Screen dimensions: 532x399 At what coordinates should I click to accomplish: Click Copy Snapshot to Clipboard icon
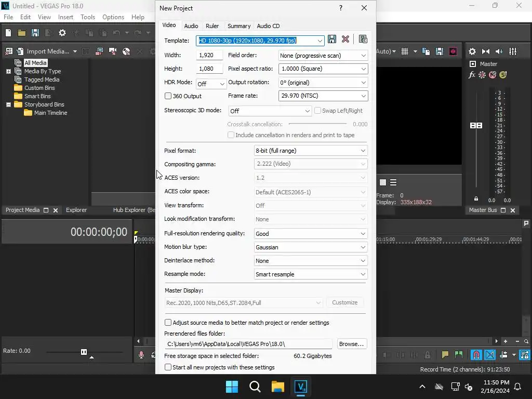coord(426,51)
